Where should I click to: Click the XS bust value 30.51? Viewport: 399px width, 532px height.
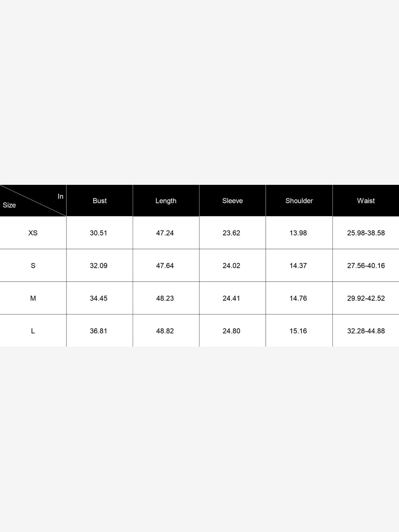98,233
